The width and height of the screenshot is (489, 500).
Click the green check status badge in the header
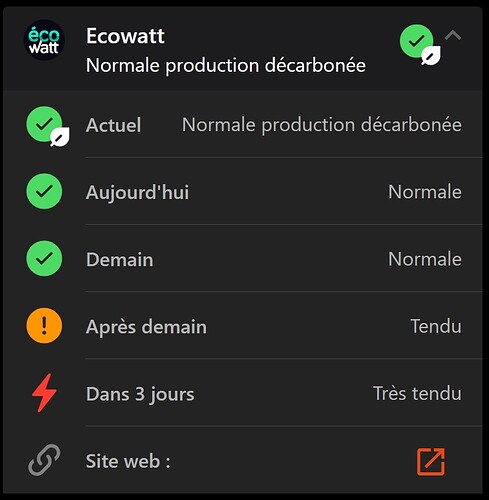(x=417, y=41)
